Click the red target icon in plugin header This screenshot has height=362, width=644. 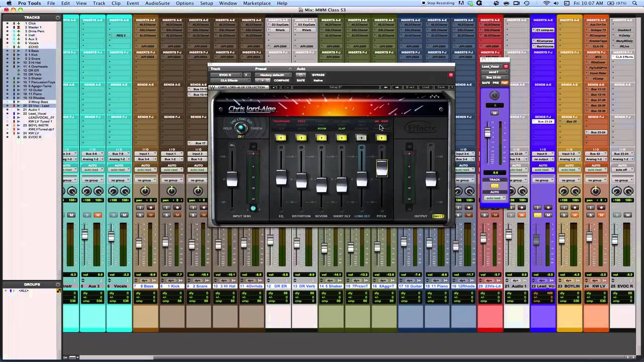pyautogui.click(x=451, y=74)
